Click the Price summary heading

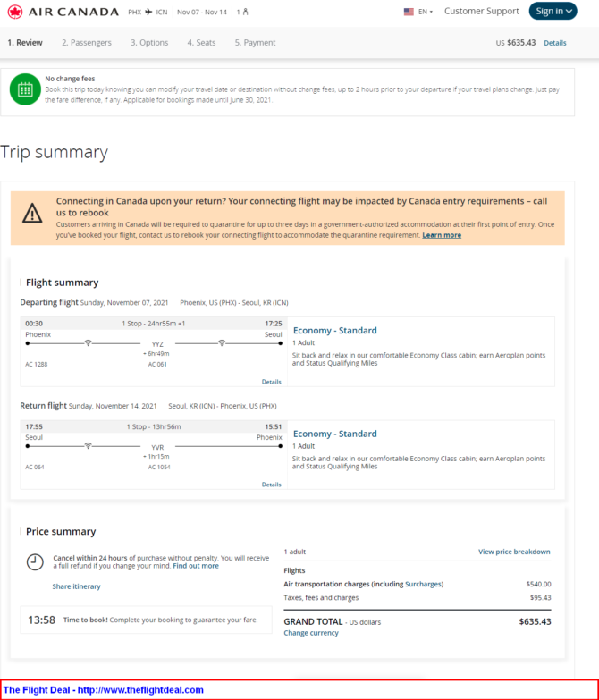click(x=61, y=532)
